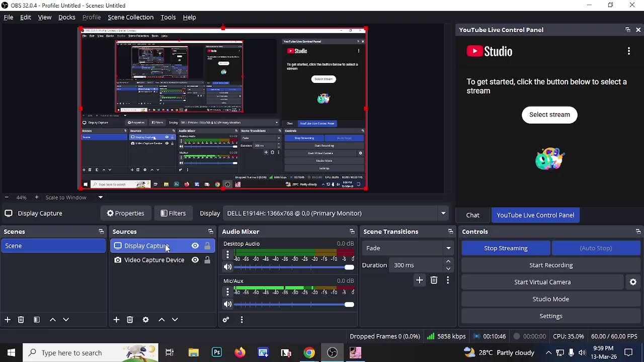Open Desktop Audio options three-dot menu
The image size is (644, 362).
point(227,255)
